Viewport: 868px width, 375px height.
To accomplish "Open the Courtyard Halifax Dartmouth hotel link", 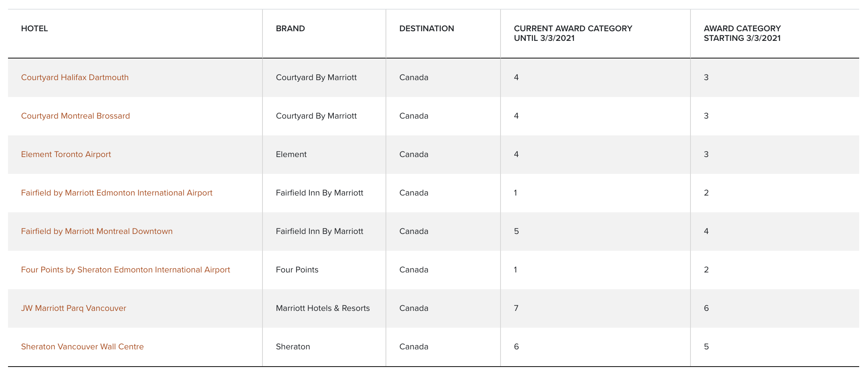I will 75,77.
